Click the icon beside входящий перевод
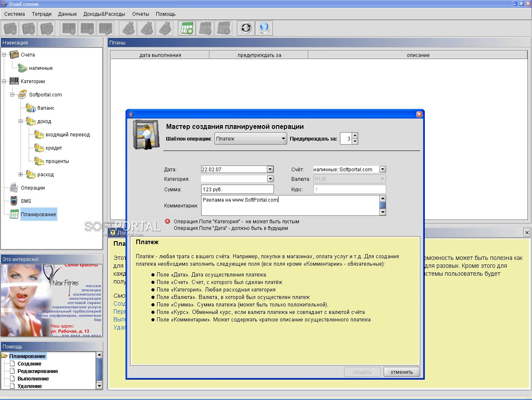This screenshot has width=532, height=400. click(39, 134)
